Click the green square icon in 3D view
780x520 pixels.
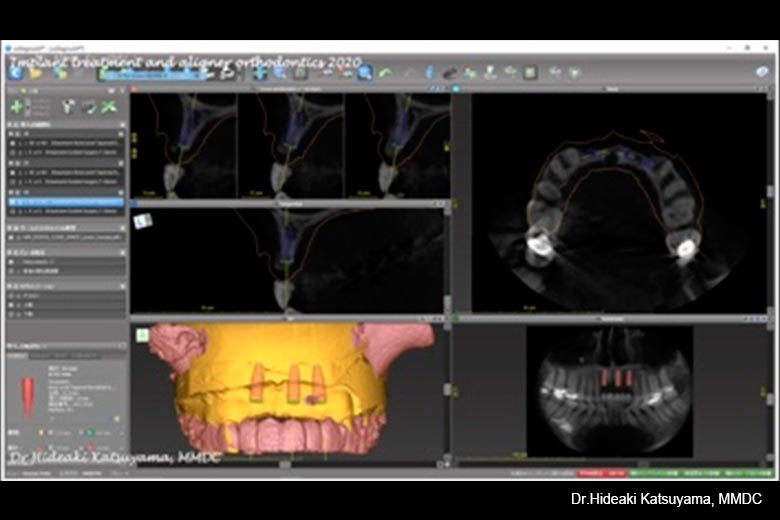tap(142, 335)
